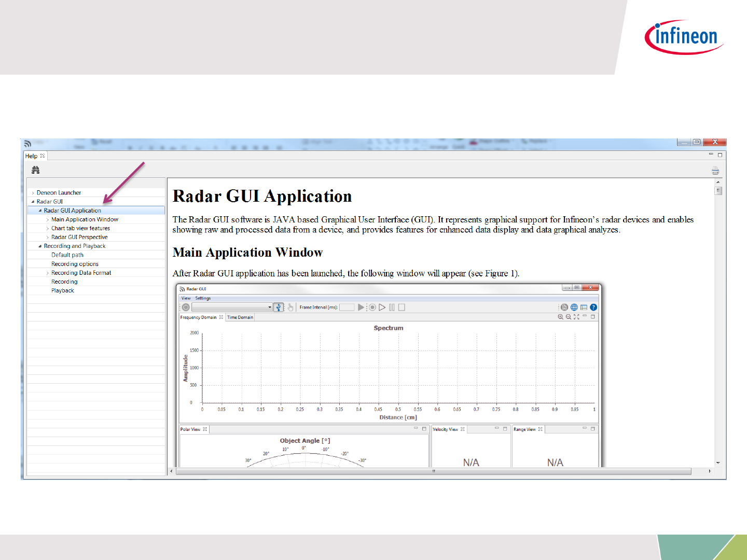
Task: Click the record circle button
Action: [372, 307]
